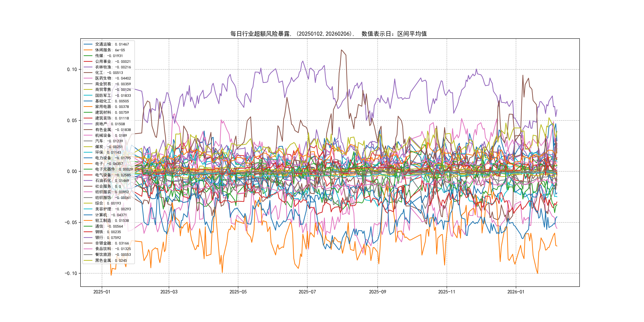Click the 电气设备 legend entry
The image size is (644, 322).
(x=113, y=175)
